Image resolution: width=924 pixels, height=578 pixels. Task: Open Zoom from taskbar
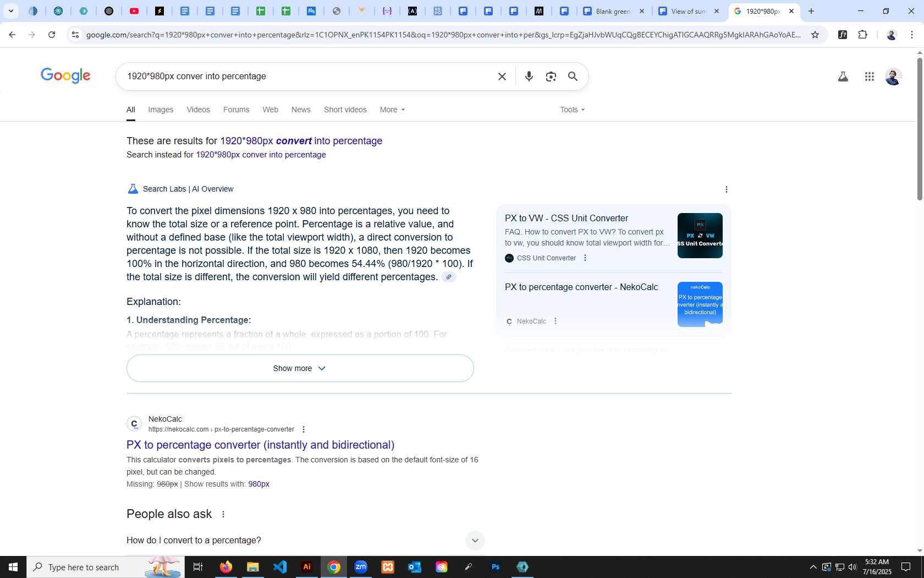(361, 567)
